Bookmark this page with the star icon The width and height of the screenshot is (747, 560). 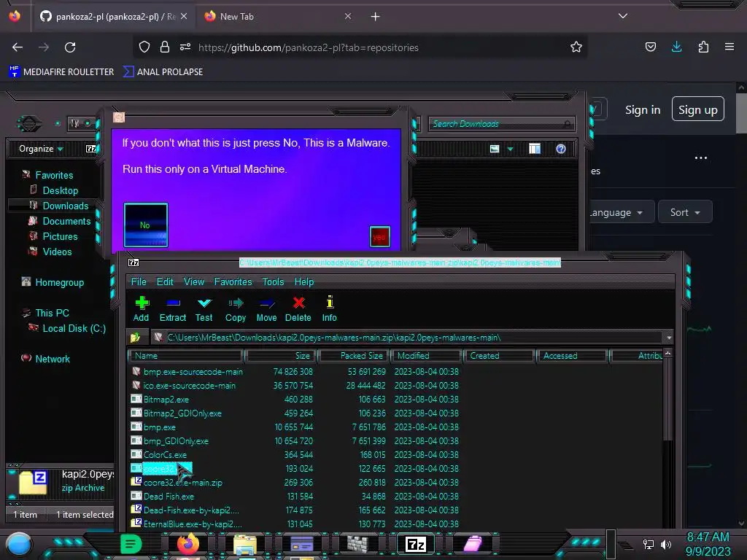point(576,47)
